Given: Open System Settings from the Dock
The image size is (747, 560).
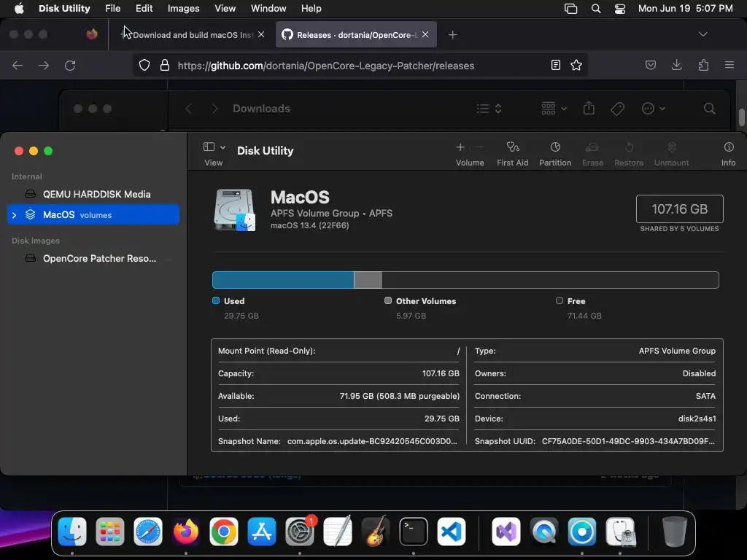Looking at the screenshot, I should pyautogui.click(x=300, y=532).
